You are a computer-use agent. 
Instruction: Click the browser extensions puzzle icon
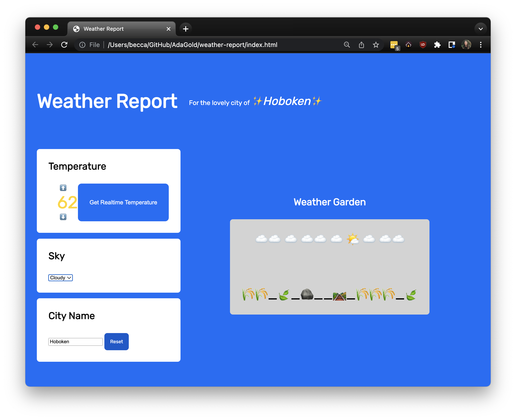coord(438,44)
